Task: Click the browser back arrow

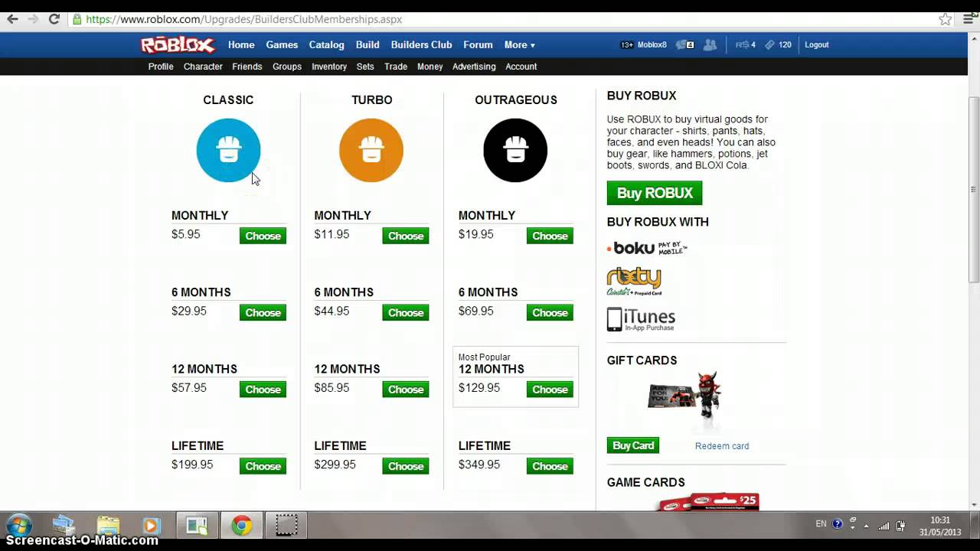Action: pyautogui.click(x=12, y=19)
